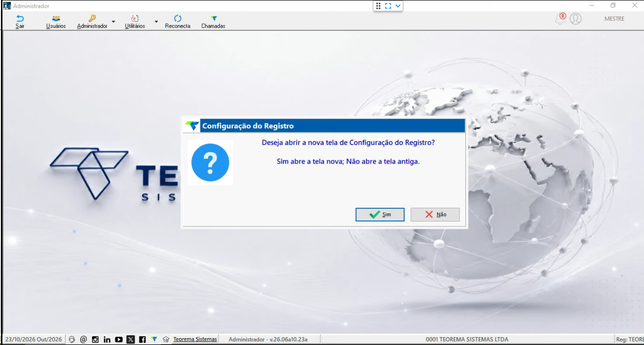Expand the Utilitários dropdown arrow
This screenshot has height=345, width=644.
157,22
